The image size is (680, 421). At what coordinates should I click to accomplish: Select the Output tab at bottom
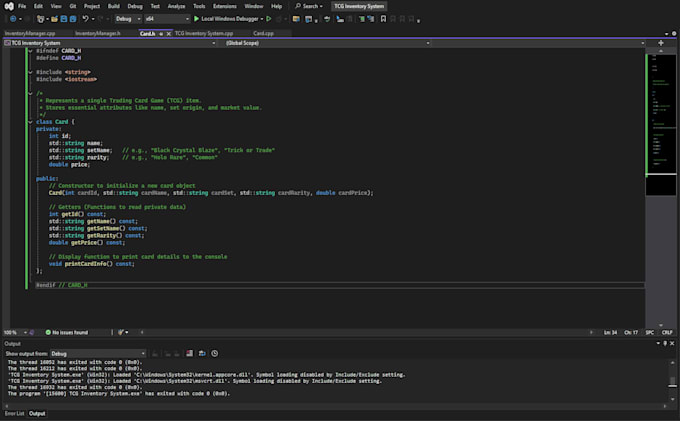point(37,413)
